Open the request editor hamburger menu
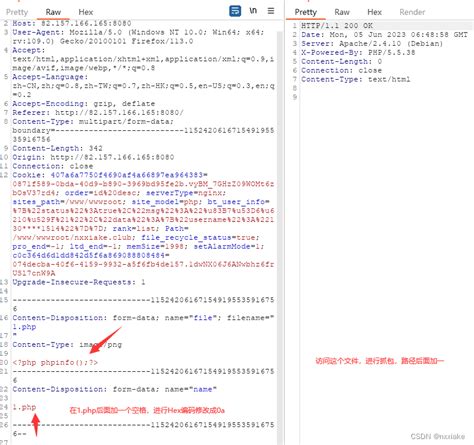Viewport: 474px width, 445px height. 271,11
